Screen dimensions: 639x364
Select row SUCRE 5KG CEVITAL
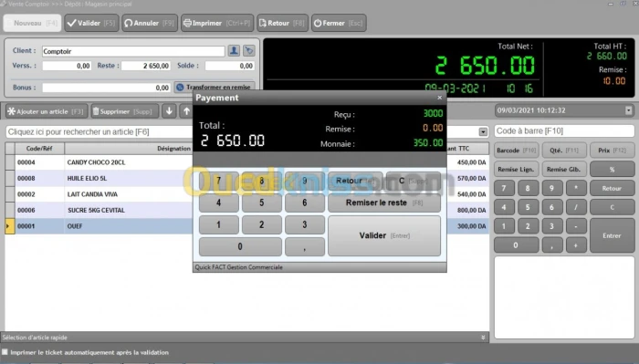(246, 210)
